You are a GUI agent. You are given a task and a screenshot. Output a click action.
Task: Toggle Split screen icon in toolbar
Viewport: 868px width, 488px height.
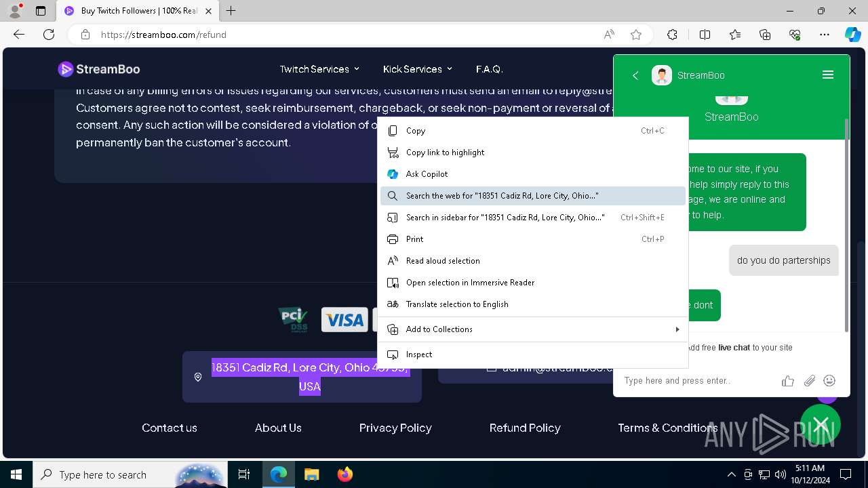(705, 35)
